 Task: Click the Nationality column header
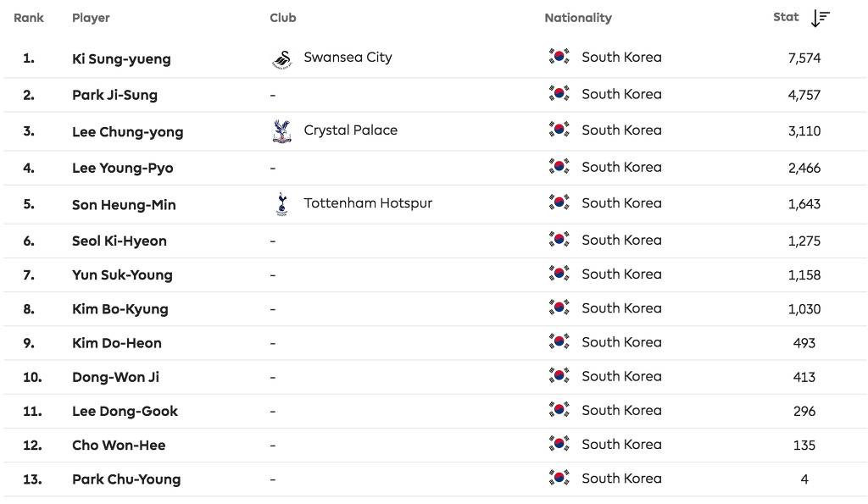pos(577,18)
